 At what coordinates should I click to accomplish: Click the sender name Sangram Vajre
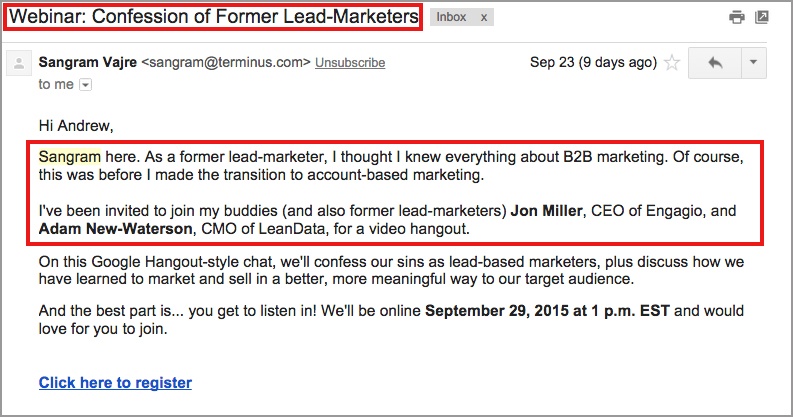88,62
